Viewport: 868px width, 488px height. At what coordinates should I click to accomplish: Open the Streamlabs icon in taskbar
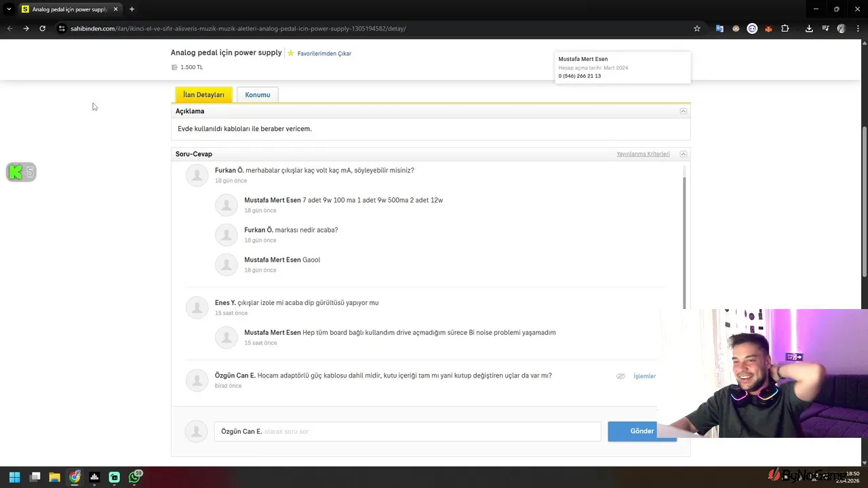tap(115, 477)
